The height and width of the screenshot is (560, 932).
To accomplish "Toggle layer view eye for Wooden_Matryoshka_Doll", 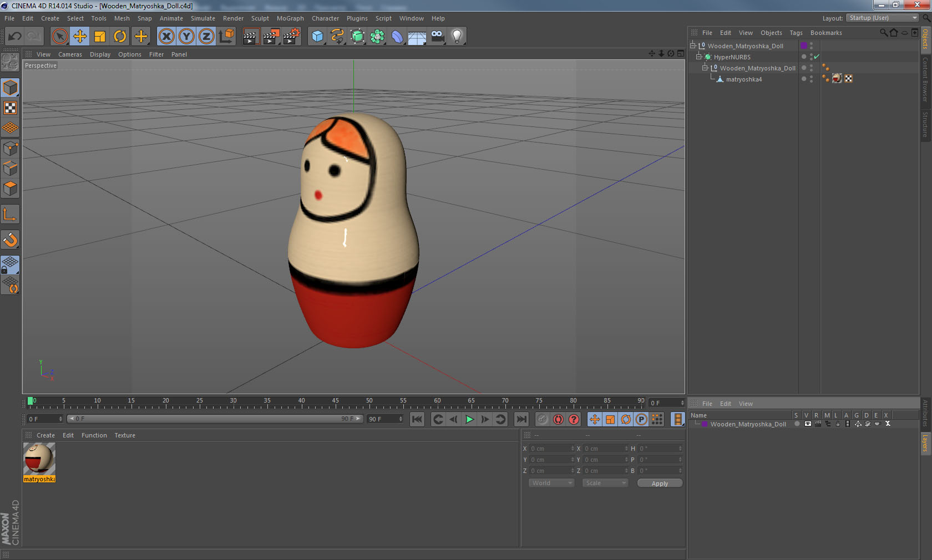I will 808,424.
